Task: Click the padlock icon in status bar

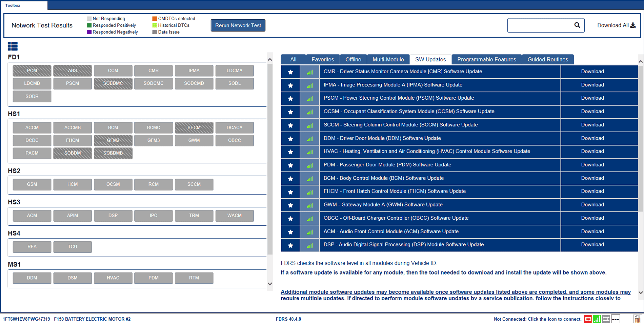Action: pyautogui.click(x=637, y=319)
